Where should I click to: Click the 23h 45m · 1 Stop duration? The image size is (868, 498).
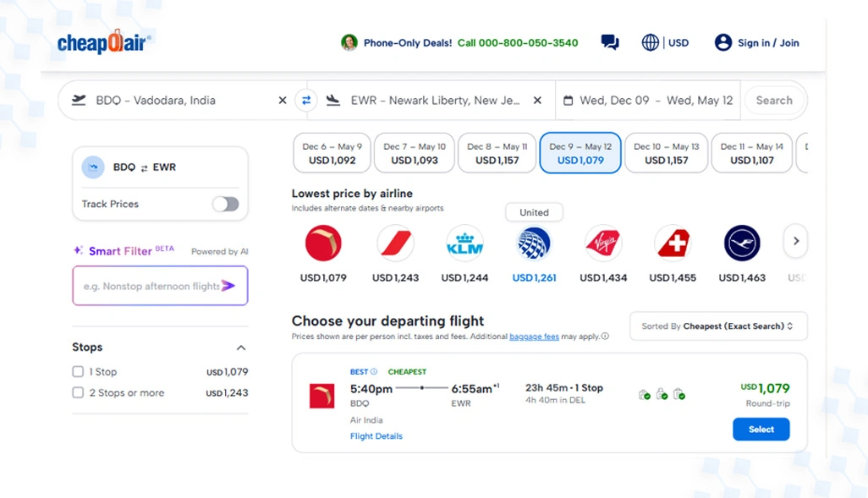click(x=564, y=388)
